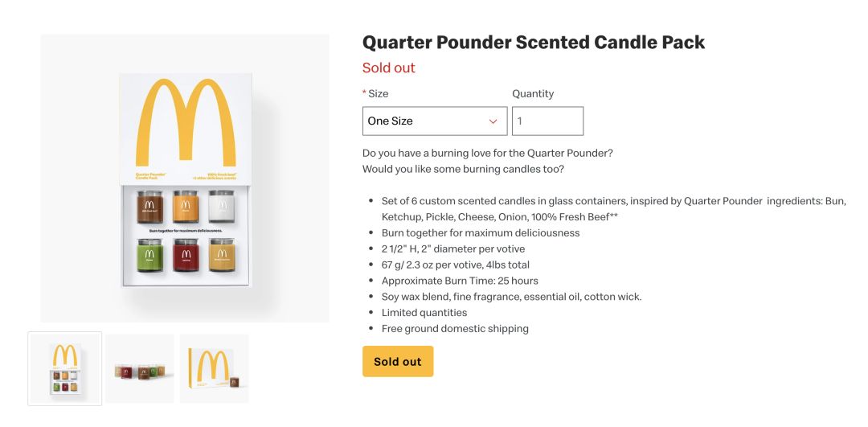The height and width of the screenshot is (427, 868).
Task: Click the Approximate Burn Time bullet text
Action: tap(460, 281)
